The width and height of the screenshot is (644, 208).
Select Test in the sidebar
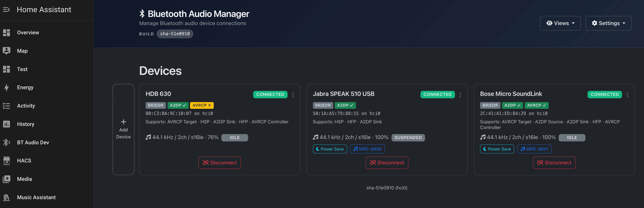47,69
